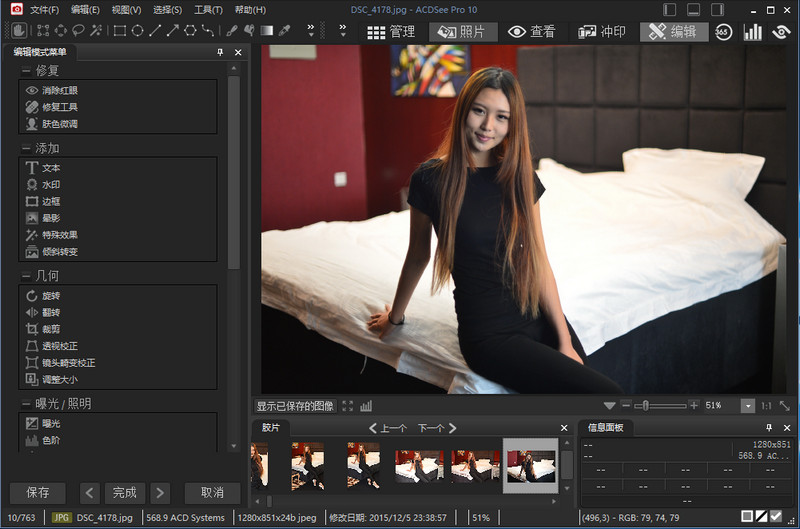Click the 保存 button
This screenshot has height=529, width=800.
coord(38,492)
